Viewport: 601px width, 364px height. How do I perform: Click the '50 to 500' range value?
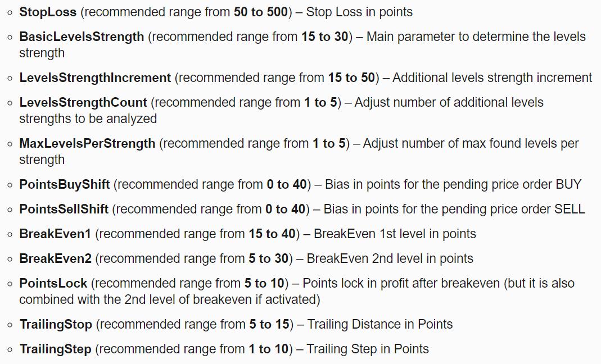pos(261,12)
